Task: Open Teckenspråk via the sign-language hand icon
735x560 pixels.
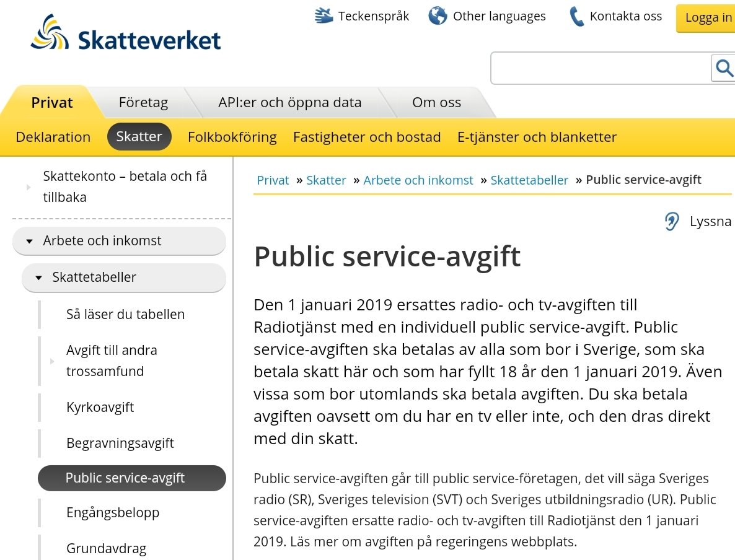Action: tap(322, 15)
